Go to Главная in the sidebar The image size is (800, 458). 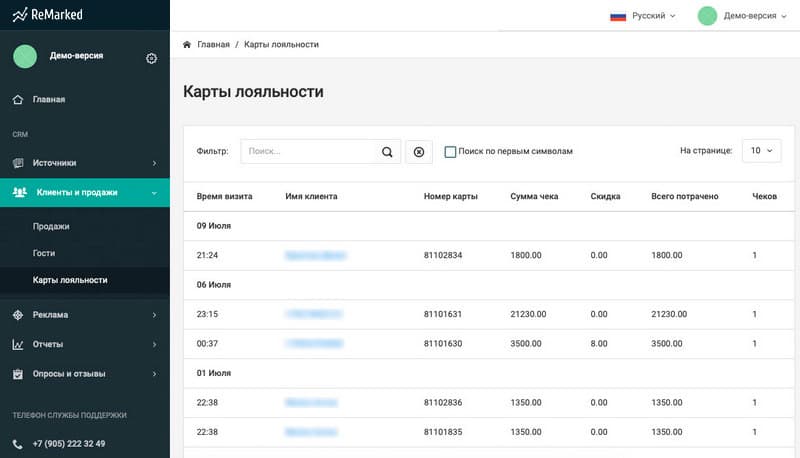[49, 99]
